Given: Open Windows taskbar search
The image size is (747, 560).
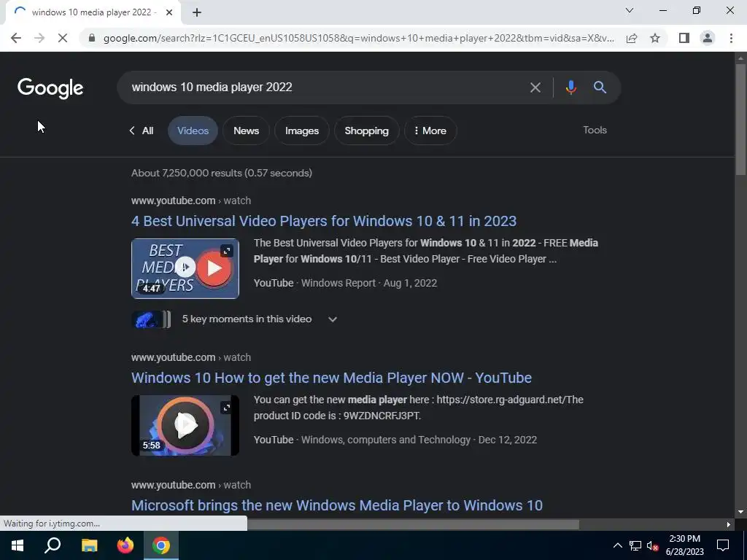Looking at the screenshot, I should tap(53, 545).
